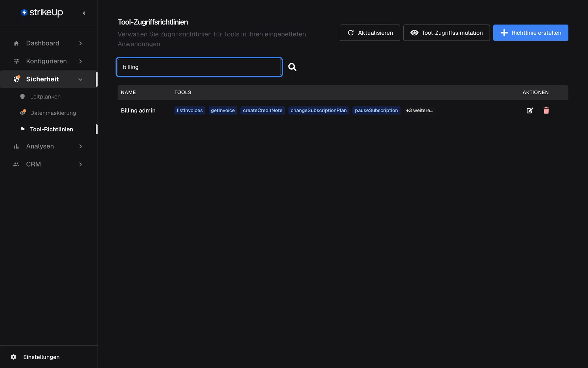This screenshot has height=368, width=588.
Task: Click the strikeUp logo
Action: (x=42, y=12)
